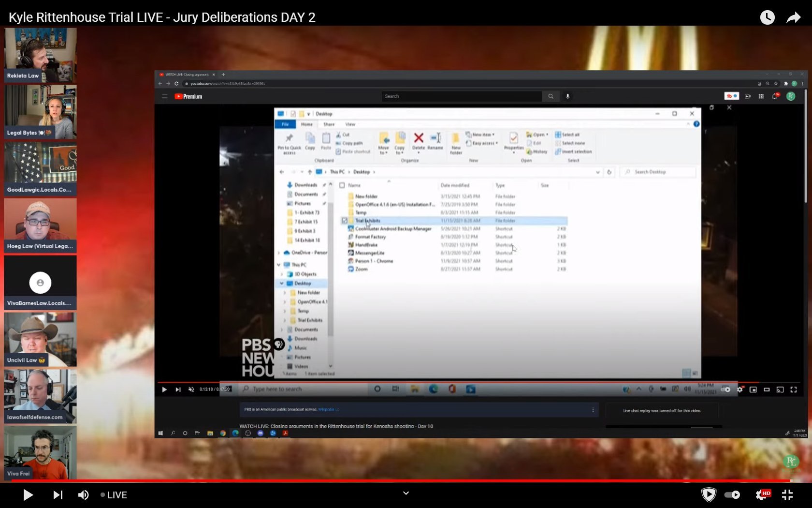The width and height of the screenshot is (812, 508).
Task: Go back using Explorer back arrow
Action: click(x=282, y=172)
